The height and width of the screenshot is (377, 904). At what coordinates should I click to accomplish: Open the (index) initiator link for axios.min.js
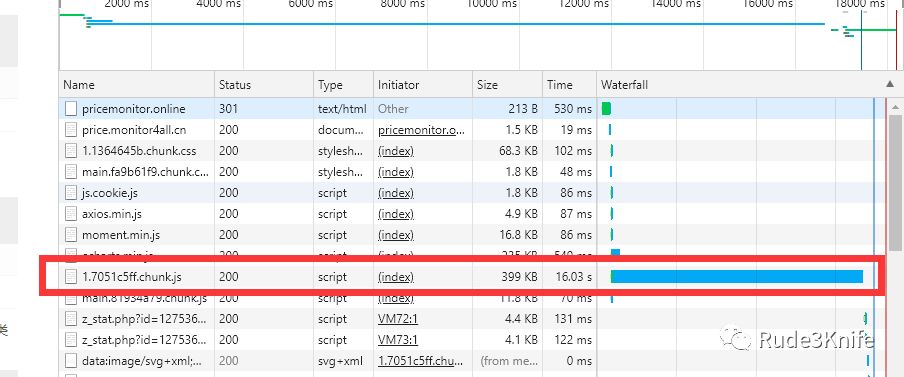click(396, 214)
